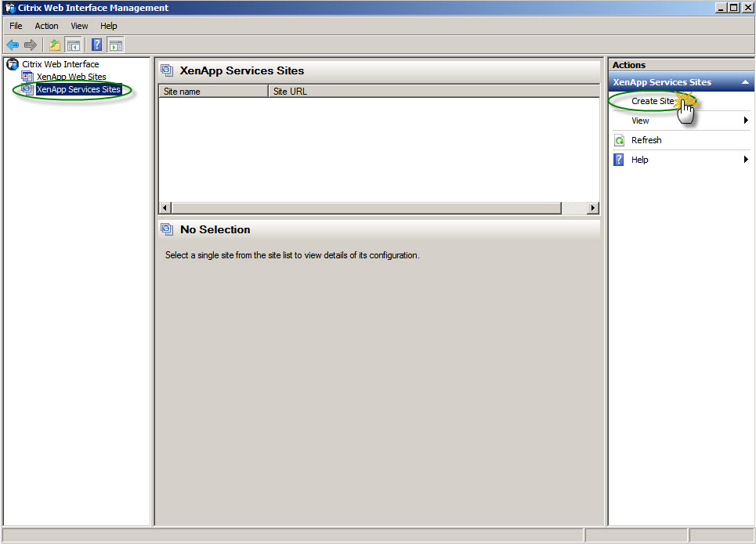This screenshot has width=756, height=544.
Task: Open the Action menu
Action: click(46, 26)
